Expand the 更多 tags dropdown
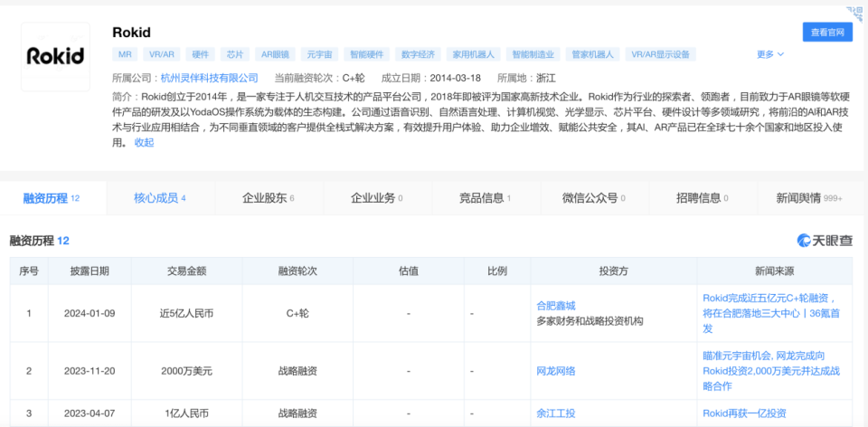 770,54
